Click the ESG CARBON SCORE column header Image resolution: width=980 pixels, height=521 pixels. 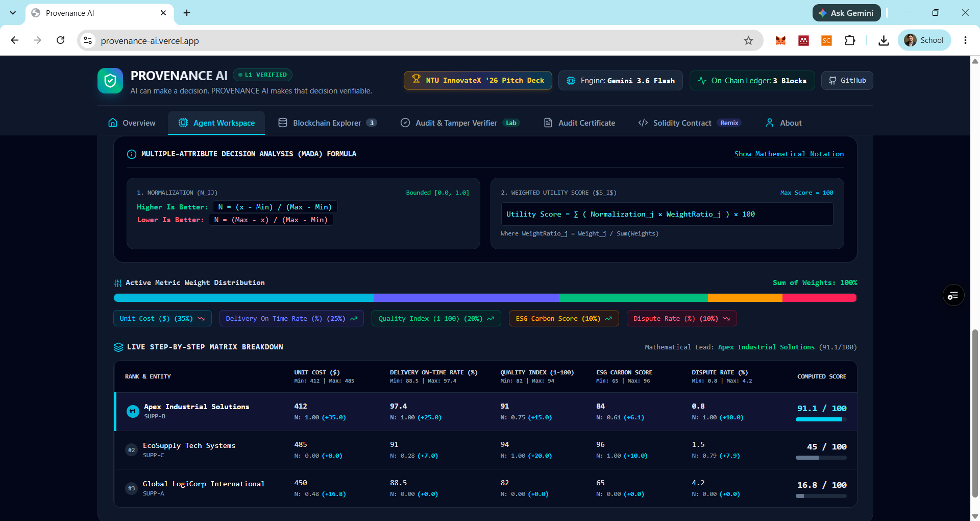coord(624,372)
